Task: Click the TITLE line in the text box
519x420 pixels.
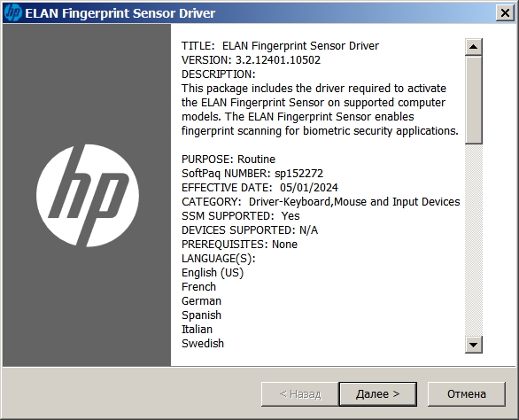Action: pyautogui.click(x=280, y=46)
